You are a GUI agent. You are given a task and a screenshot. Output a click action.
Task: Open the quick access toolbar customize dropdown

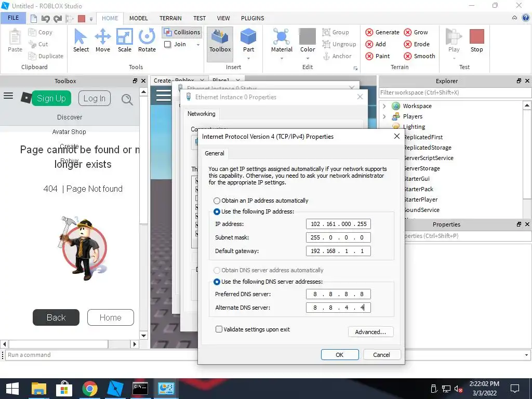click(x=91, y=19)
